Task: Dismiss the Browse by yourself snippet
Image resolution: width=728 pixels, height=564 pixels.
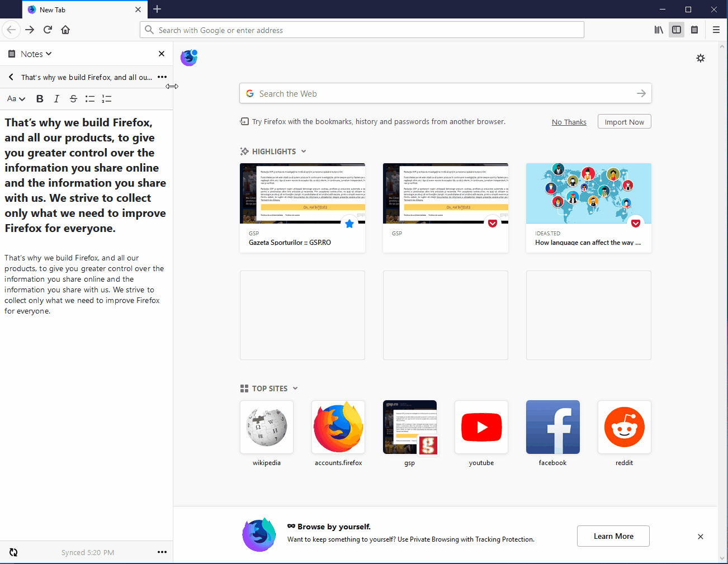Action: pyautogui.click(x=701, y=537)
